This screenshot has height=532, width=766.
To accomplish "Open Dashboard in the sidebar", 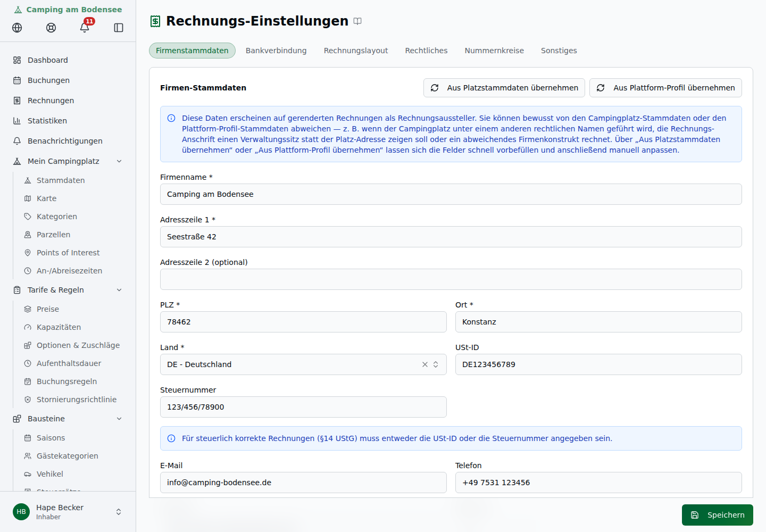I will pyautogui.click(x=68, y=60).
